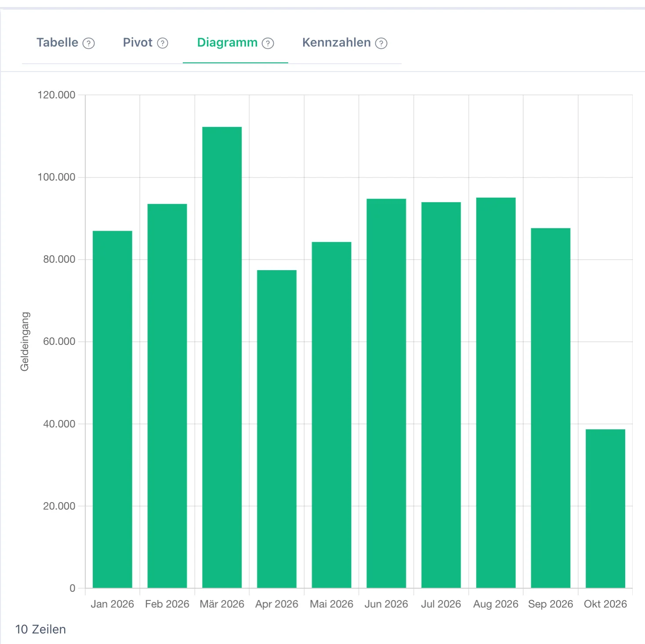Select the Sep 2026 bar
The height and width of the screenshot is (644, 645).
point(551,408)
